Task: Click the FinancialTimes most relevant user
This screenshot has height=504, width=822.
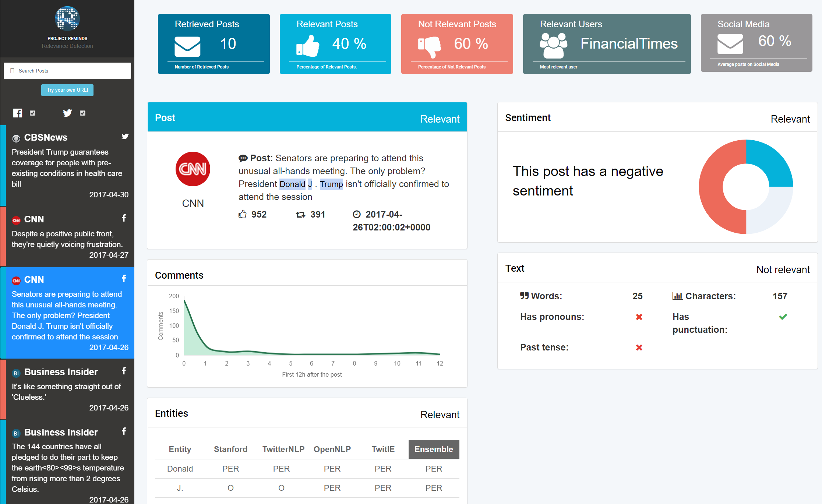Action: point(629,44)
